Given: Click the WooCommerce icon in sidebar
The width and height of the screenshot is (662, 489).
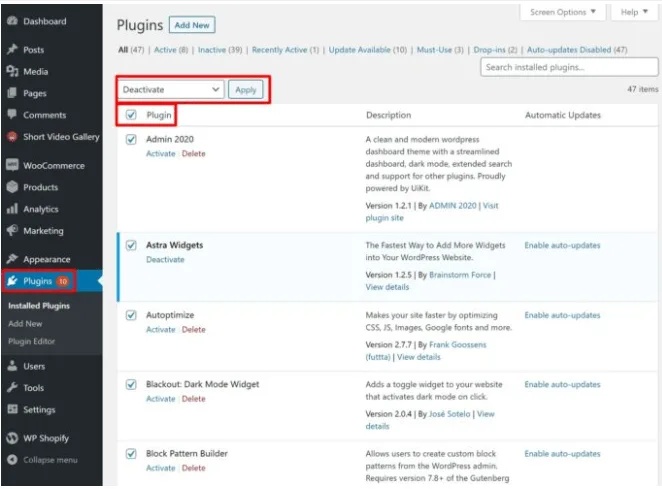Looking at the screenshot, I should click(11, 165).
